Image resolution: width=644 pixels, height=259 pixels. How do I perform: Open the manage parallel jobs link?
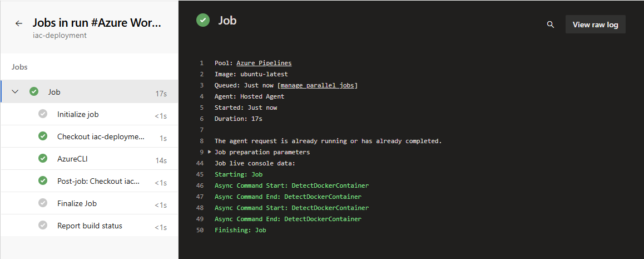pos(318,86)
